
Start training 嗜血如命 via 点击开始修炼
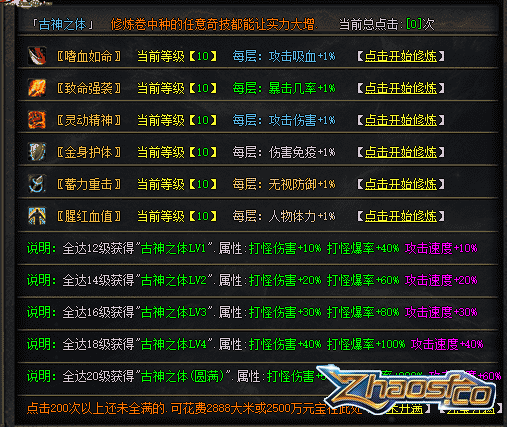(x=401, y=56)
